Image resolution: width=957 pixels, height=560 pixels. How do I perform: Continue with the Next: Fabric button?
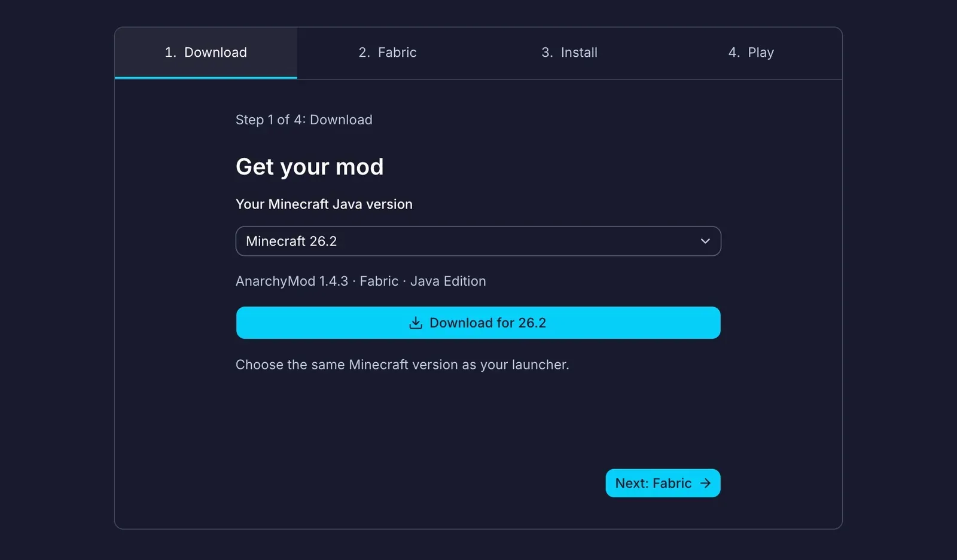[x=663, y=483]
